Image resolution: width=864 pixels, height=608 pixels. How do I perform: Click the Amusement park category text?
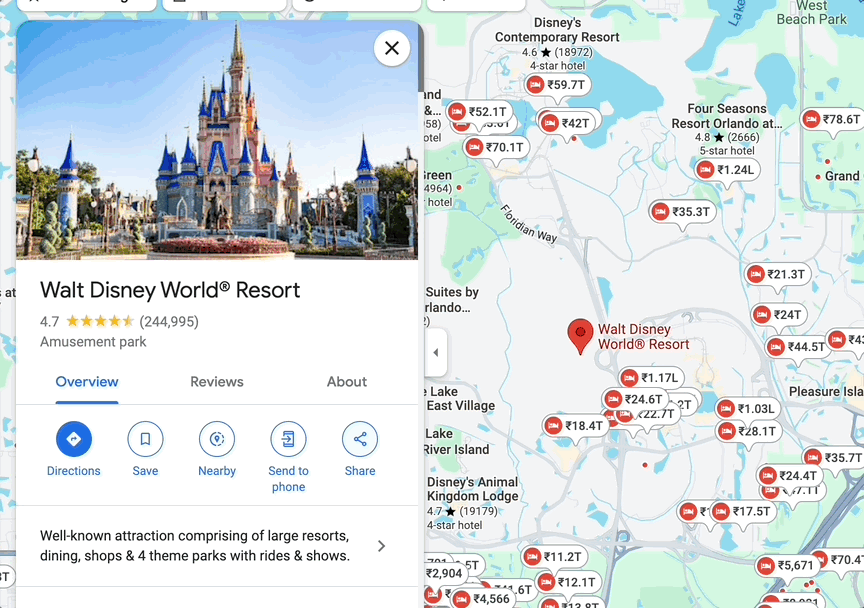(93, 342)
